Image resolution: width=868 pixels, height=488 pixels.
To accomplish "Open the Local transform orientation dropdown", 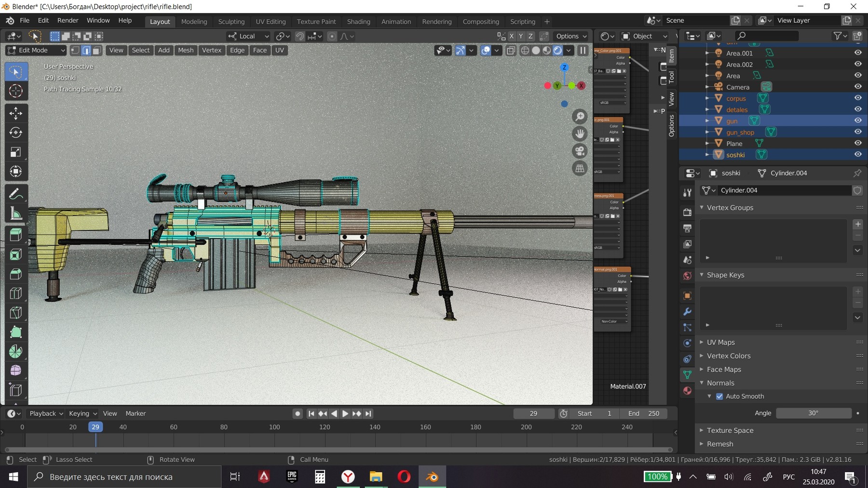I will coord(248,36).
